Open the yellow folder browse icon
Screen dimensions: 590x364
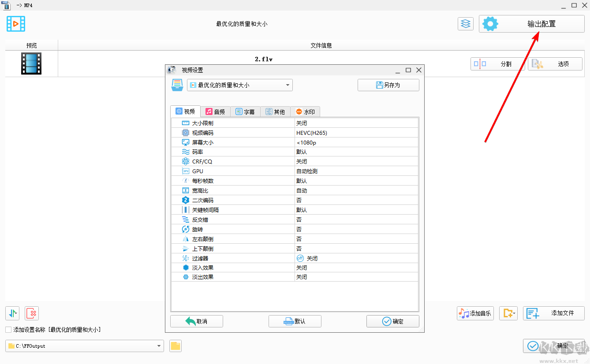175,346
